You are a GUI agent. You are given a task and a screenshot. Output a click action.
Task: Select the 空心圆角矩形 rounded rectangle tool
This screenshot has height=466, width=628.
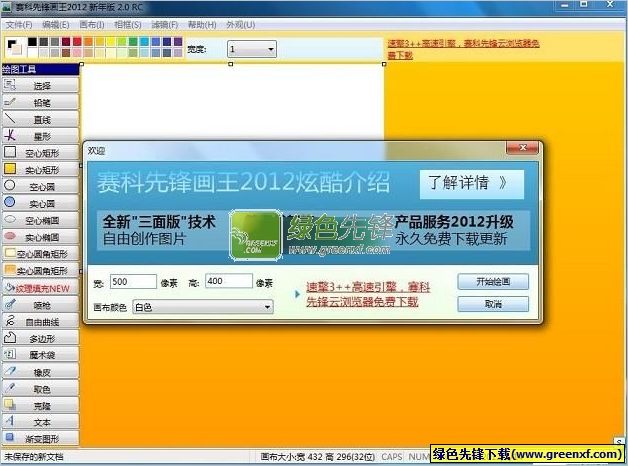[40, 254]
